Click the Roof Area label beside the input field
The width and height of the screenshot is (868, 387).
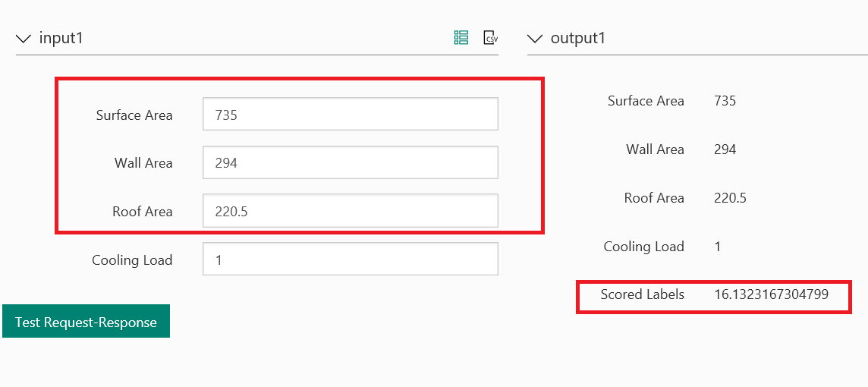(x=142, y=212)
